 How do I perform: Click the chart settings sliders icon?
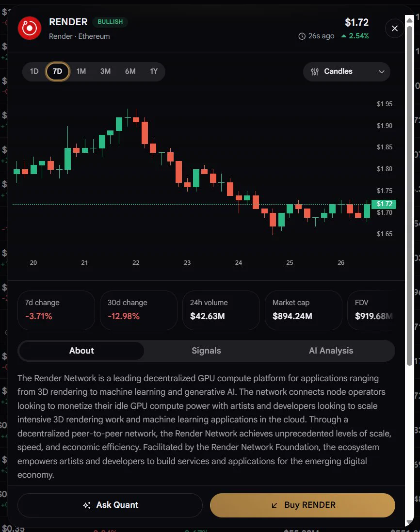(315, 72)
